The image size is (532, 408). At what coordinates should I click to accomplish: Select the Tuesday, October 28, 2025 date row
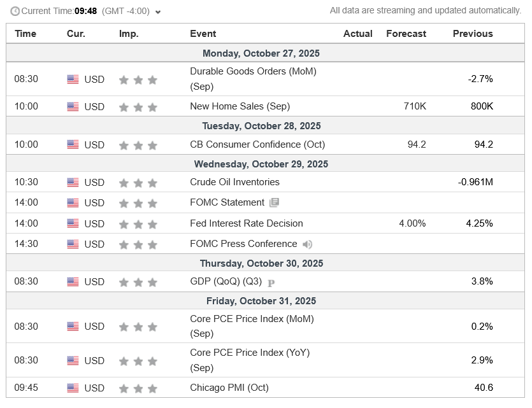click(x=265, y=126)
